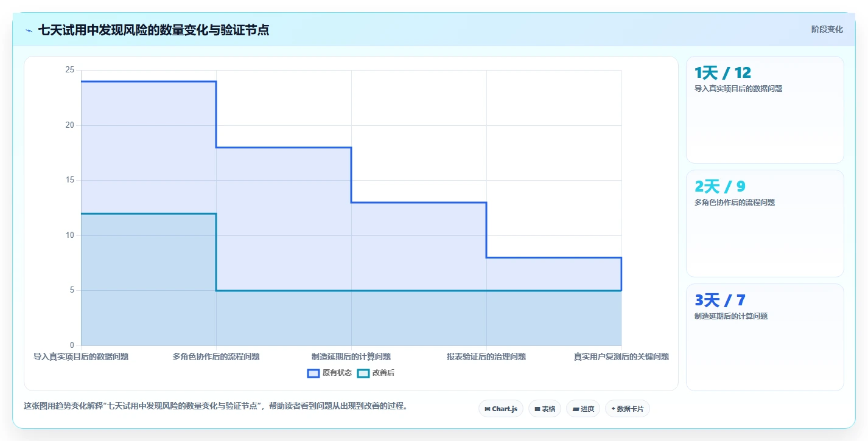Click the blue 原有状态 legend swatch

pos(313,373)
